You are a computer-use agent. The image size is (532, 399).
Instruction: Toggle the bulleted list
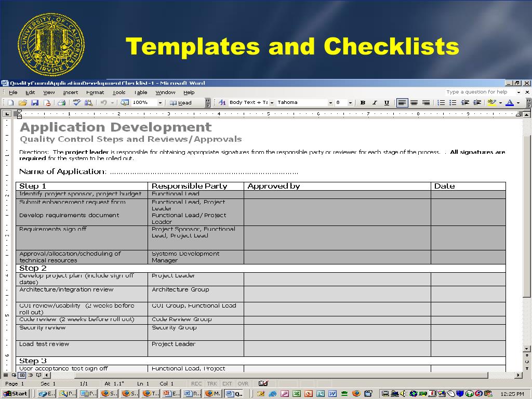[x=453, y=102]
